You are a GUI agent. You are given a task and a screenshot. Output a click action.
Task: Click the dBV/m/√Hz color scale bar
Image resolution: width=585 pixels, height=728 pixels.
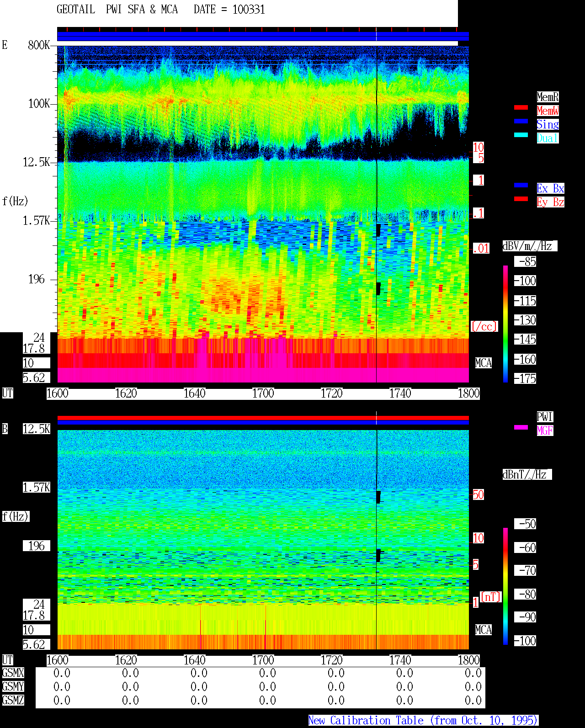coord(505,324)
